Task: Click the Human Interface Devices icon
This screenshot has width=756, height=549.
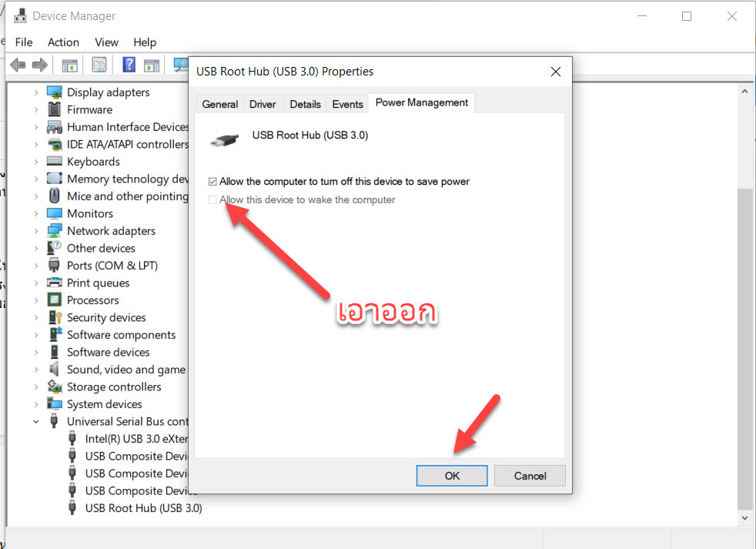Action: (55, 127)
